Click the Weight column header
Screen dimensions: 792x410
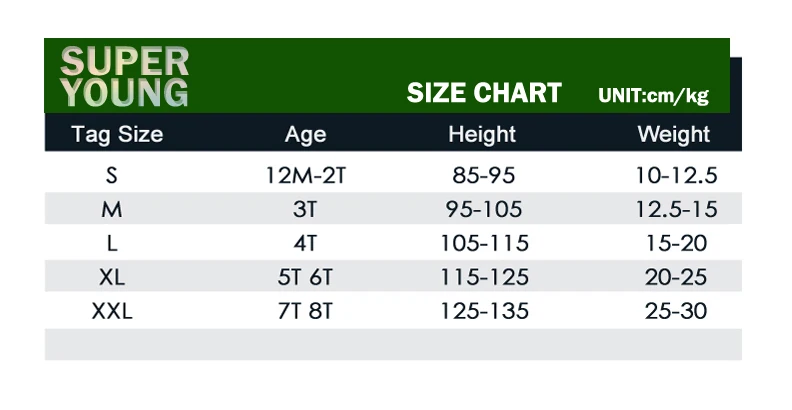(x=674, y=134)
